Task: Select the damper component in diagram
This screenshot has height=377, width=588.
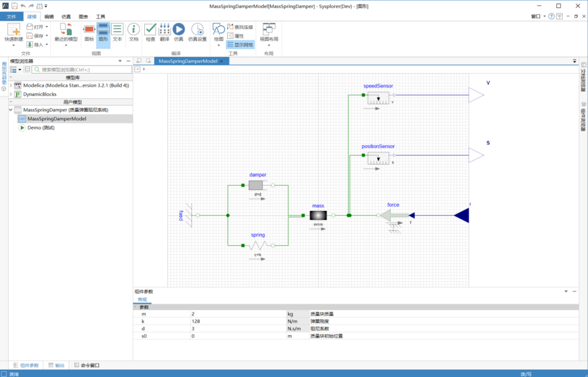Action: point(258,185)
